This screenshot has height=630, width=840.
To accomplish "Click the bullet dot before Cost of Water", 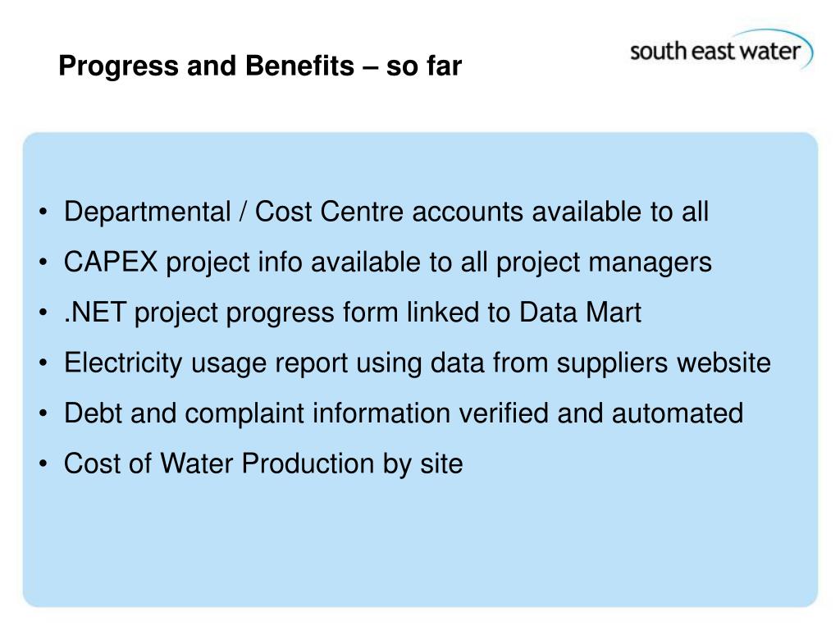I will (43, 463).
